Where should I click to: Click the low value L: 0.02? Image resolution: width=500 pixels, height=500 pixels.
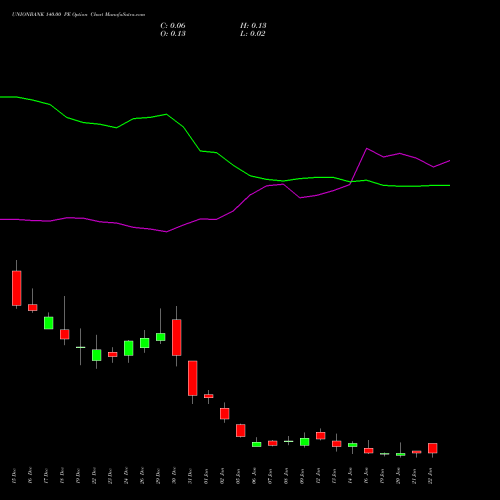[253, 34]
